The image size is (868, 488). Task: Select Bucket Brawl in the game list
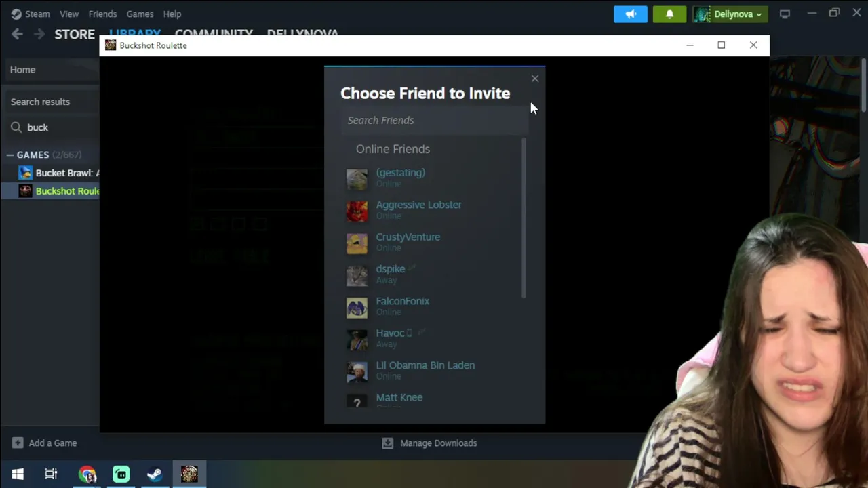(x=59, y=173)
